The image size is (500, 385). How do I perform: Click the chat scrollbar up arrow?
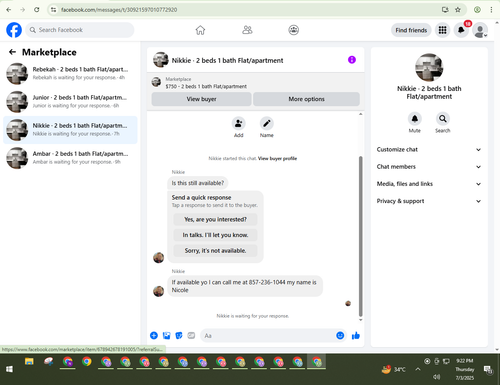pyautogui.click(x=360, y=114)
